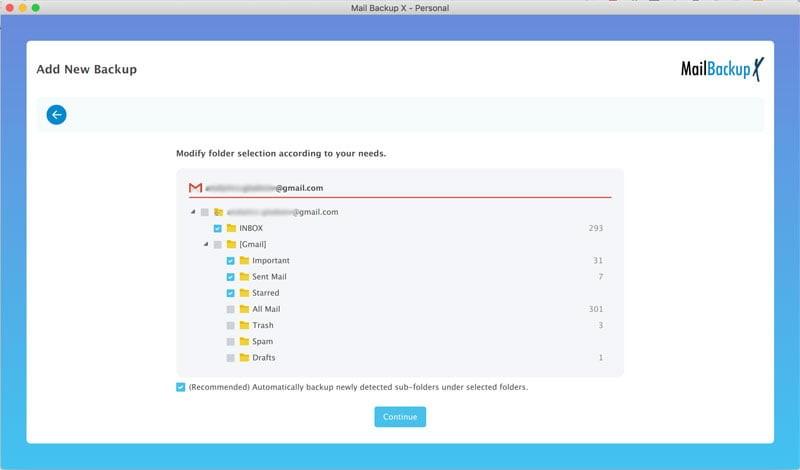Go back using the blue arrow button
Viewport: 800px width, 470px height.
coord(57,115)
